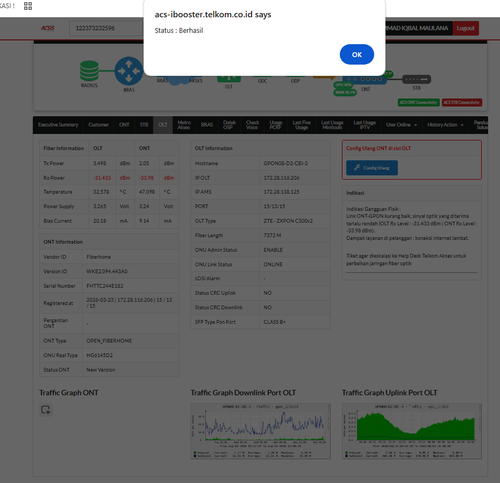Click the SFP type CLASS B+ value
The width and height of the screenshot is (500, 483).
275,322
